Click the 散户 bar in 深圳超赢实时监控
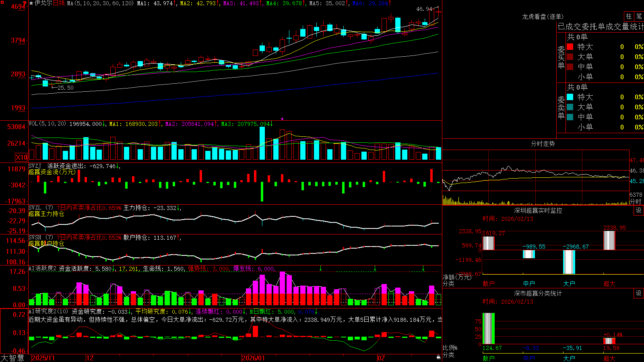The image size is (644, 362). pyautogui.click(x=488, y=243)
